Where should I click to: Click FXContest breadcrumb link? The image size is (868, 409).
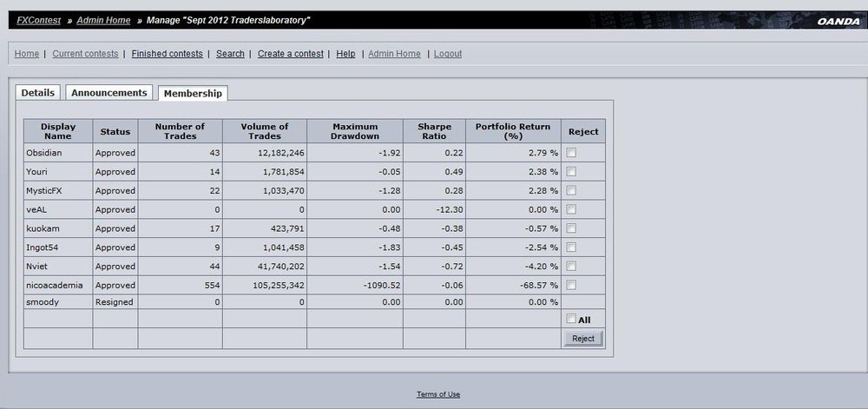[39, 21]
